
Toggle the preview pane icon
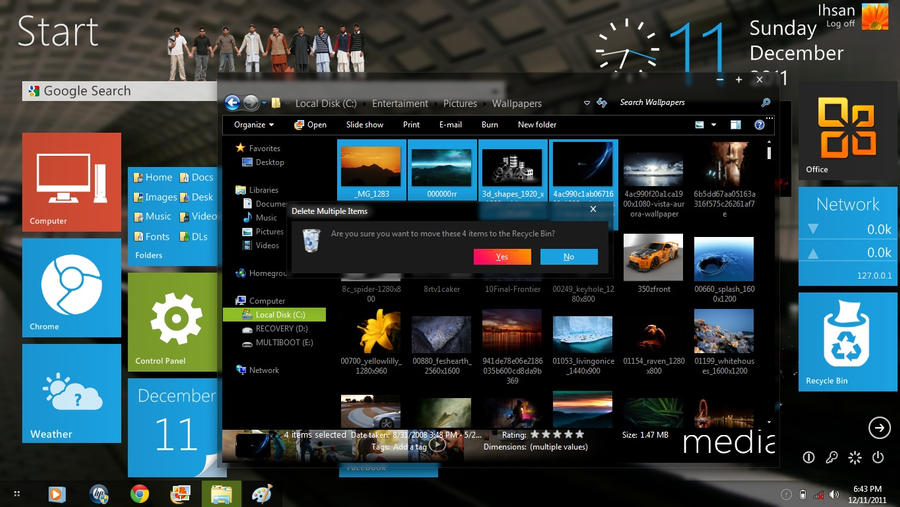pyautogui.click(x=735, y=125)
